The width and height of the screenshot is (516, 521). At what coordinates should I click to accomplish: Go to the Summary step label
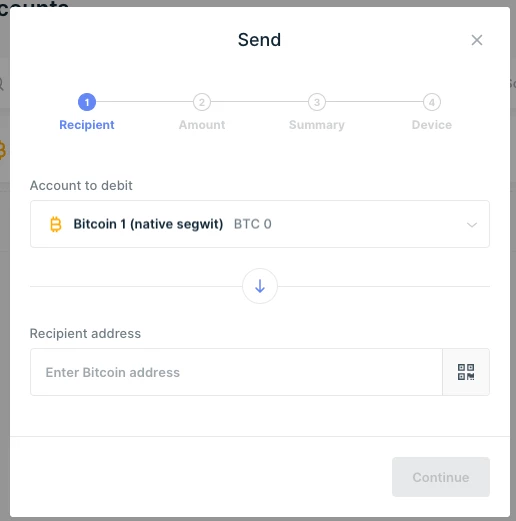[317, 125]
